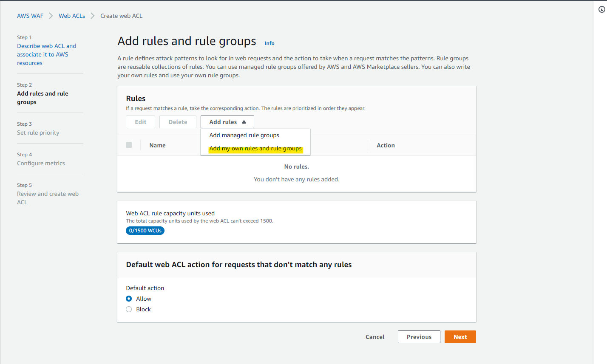Screen dimensions: 607x364
Task: Open Step 5 'Review and create web ACL'
Action: 48,198
